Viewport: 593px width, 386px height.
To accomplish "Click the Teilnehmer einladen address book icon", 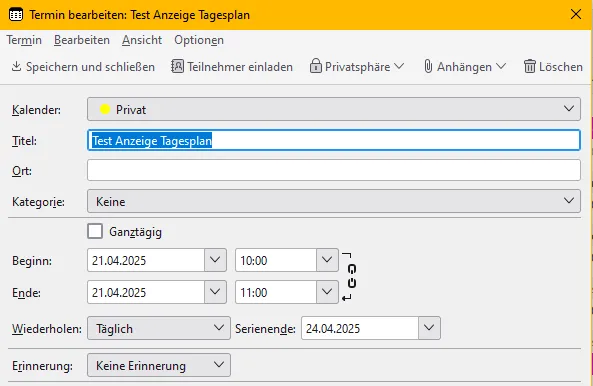I will coord(177,66).
